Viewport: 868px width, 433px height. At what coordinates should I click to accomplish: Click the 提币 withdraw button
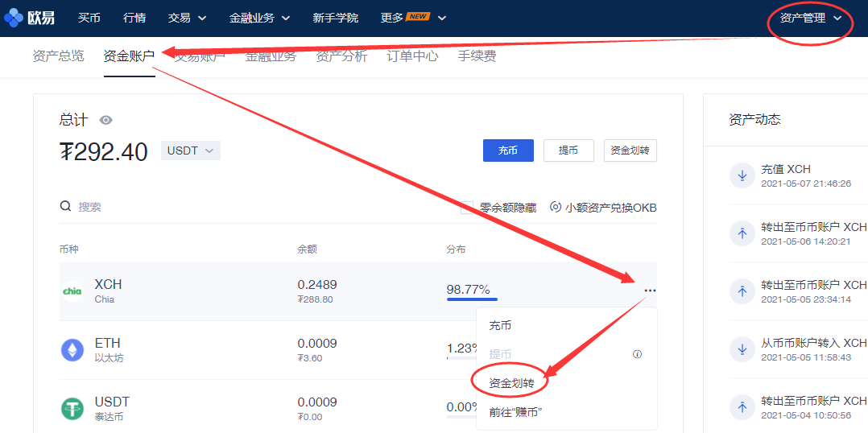pos(568,151)
